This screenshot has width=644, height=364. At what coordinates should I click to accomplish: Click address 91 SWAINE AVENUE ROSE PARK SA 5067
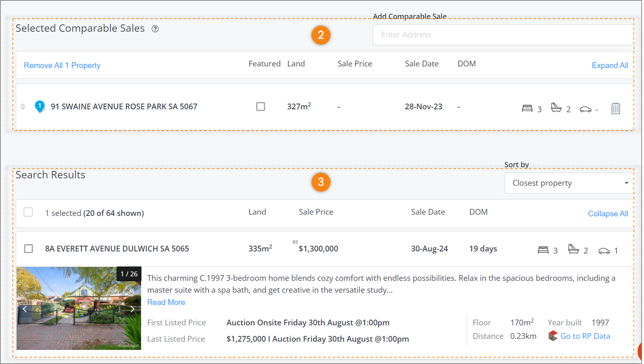124,107
